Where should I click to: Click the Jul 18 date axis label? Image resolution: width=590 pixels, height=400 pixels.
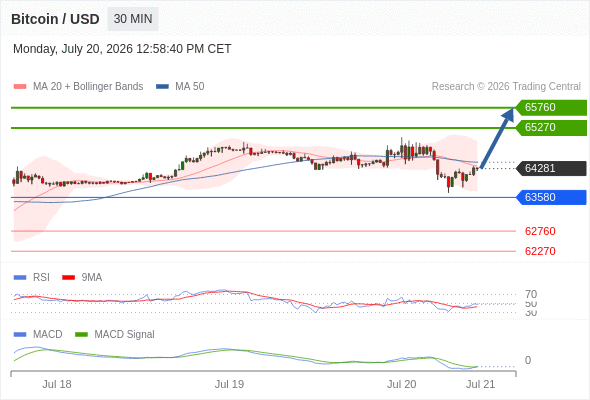57,384
